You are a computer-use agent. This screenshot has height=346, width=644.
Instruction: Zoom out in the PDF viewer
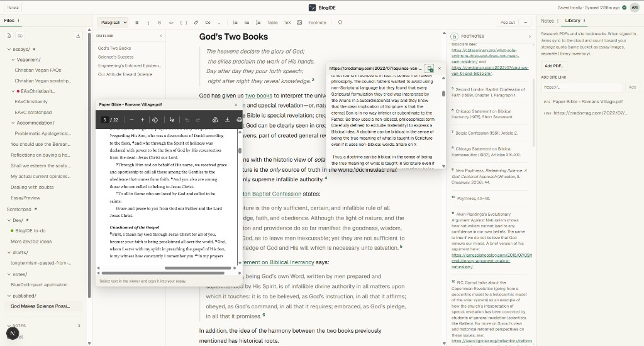pos(131,120)
